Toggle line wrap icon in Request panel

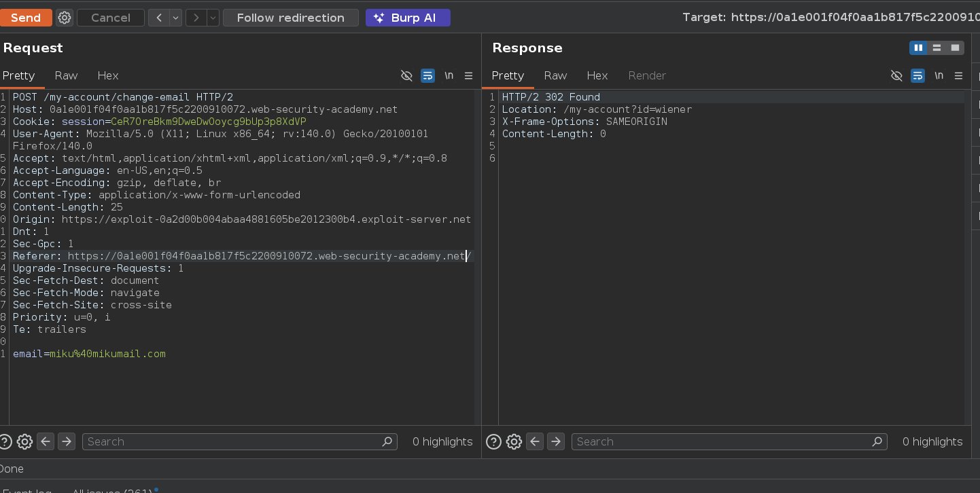[427, 75]
